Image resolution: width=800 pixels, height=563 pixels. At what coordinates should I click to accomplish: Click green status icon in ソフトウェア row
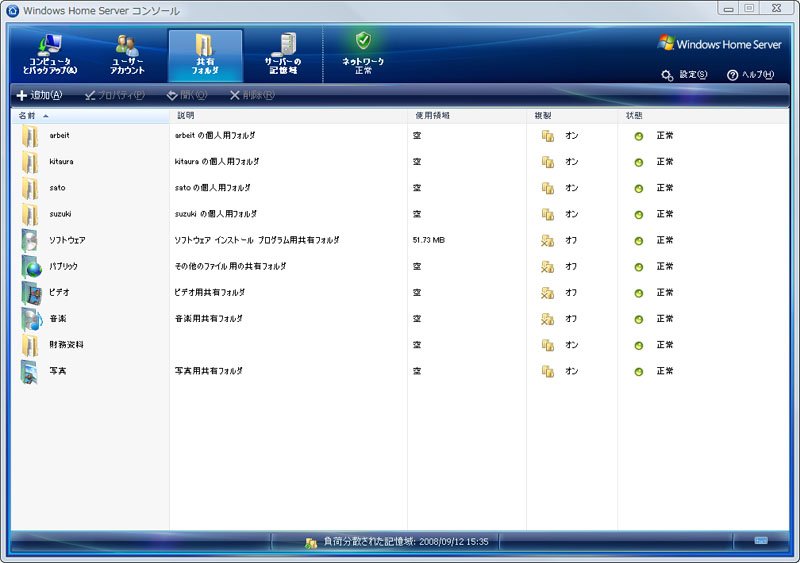(x=638, y=241)
